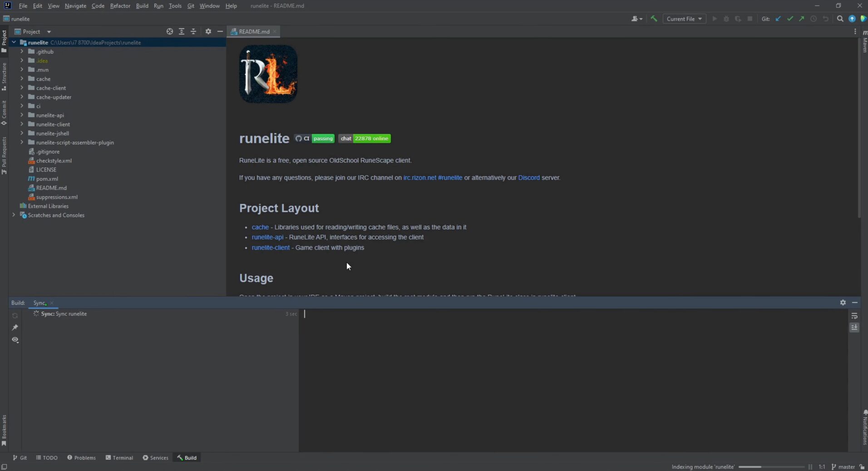Click the indexing progress bar
868x471 pixels.
(772, 467)
